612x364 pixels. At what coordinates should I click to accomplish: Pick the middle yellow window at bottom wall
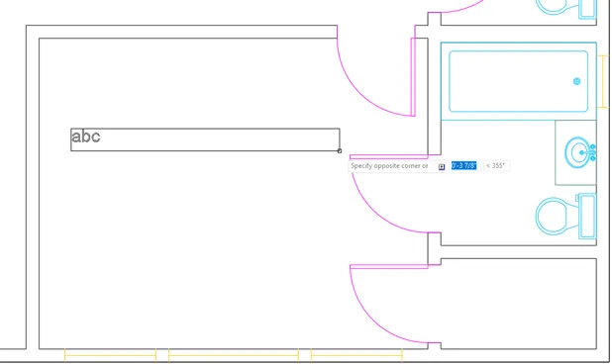tap(234, 355)
